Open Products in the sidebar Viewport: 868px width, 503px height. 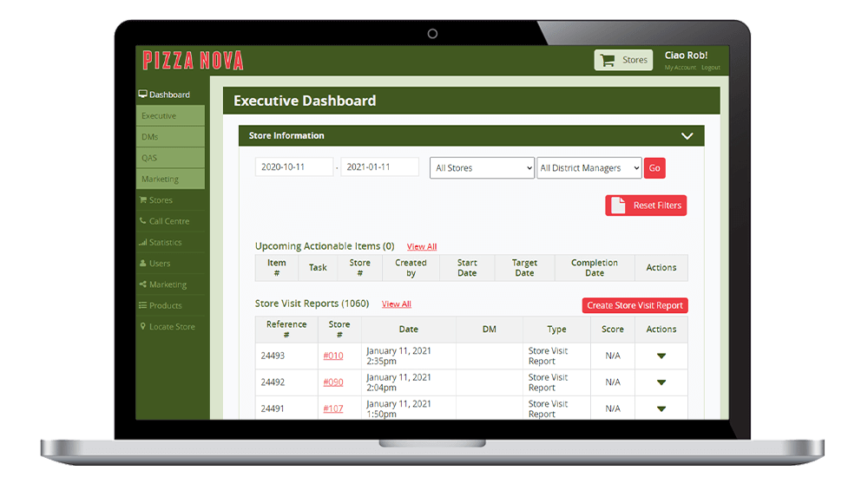tap(165, 306)
